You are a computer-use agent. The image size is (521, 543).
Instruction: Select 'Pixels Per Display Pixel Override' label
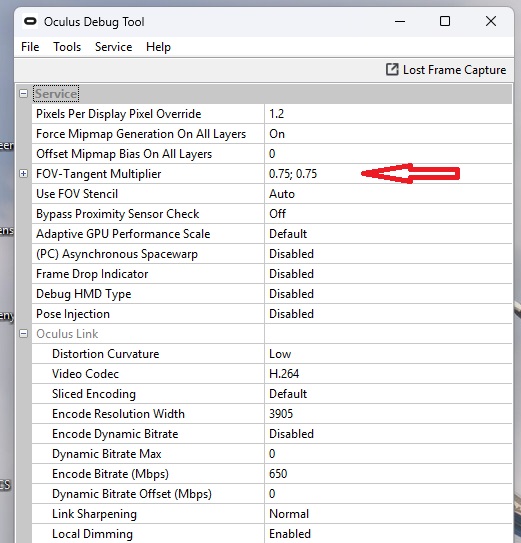(x=118, y=114)
